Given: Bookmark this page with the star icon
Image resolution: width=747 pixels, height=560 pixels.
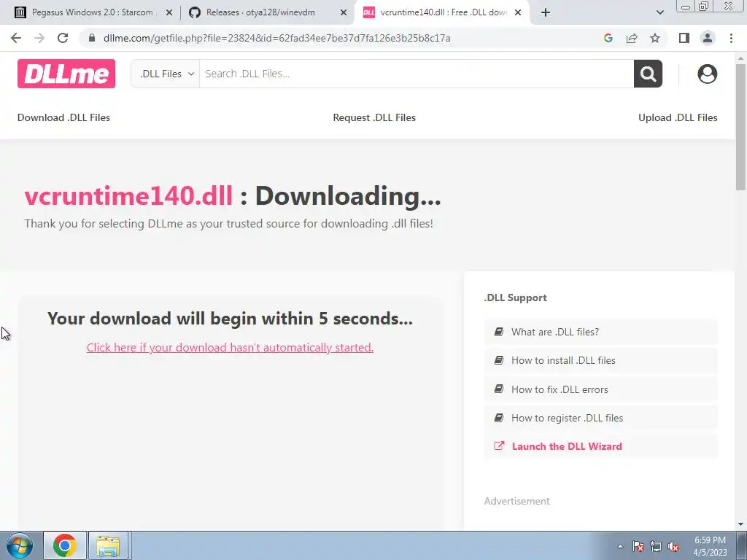Looking at the screenshot, I should (x=655, y=38).
